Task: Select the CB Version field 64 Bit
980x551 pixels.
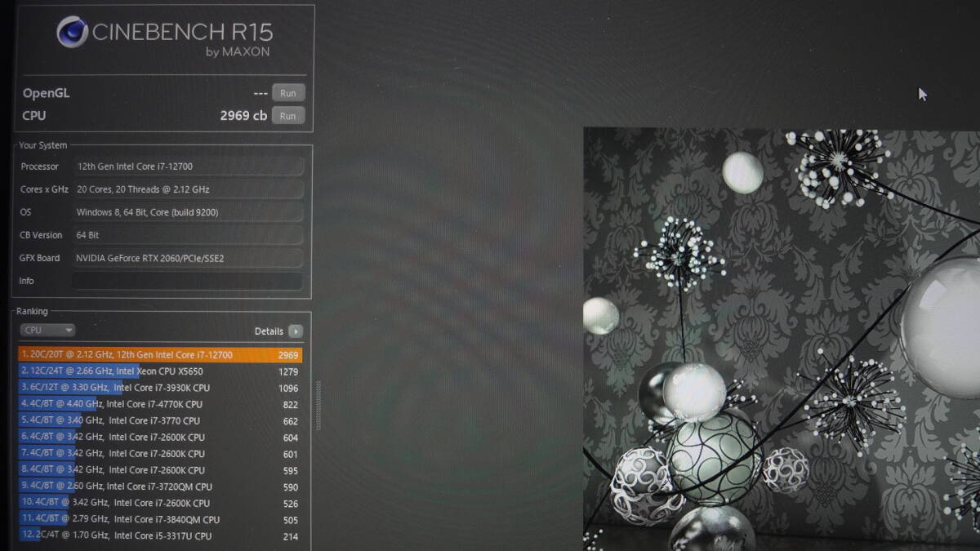Action: (187, 235)
